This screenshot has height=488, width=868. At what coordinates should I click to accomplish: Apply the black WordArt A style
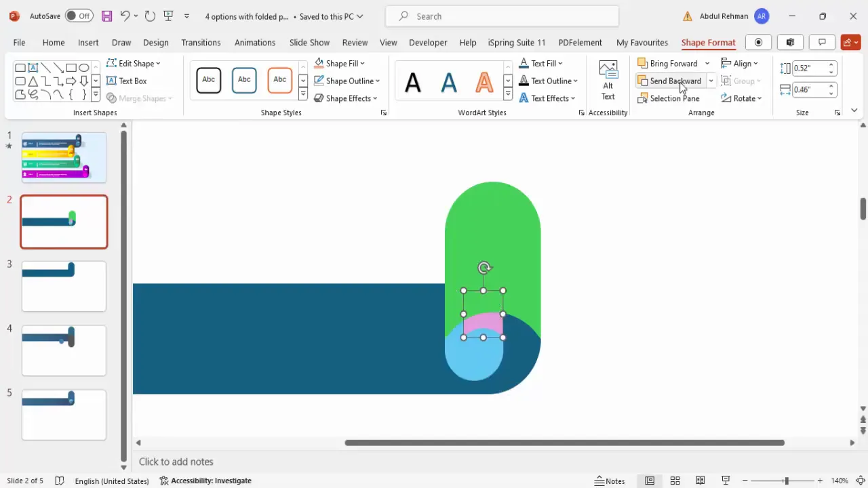pos(413,82)
